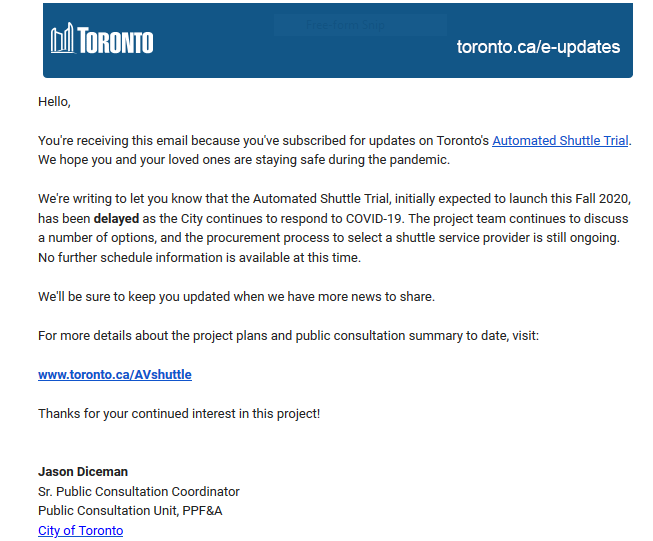Click the Toronto City Hall logo icon
Image resolution: width=653 pixels, height=541 pixels.
(x=62, y=39)
